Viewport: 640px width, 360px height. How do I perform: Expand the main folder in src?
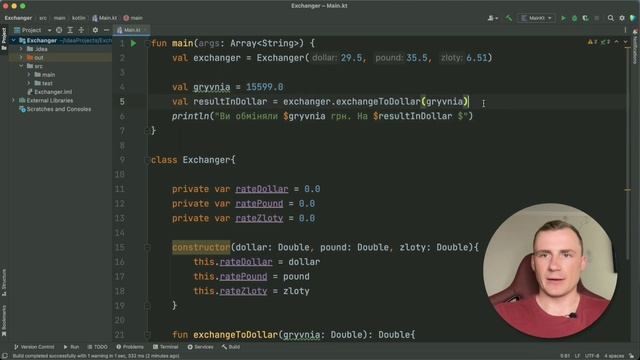tap(29, 75)
